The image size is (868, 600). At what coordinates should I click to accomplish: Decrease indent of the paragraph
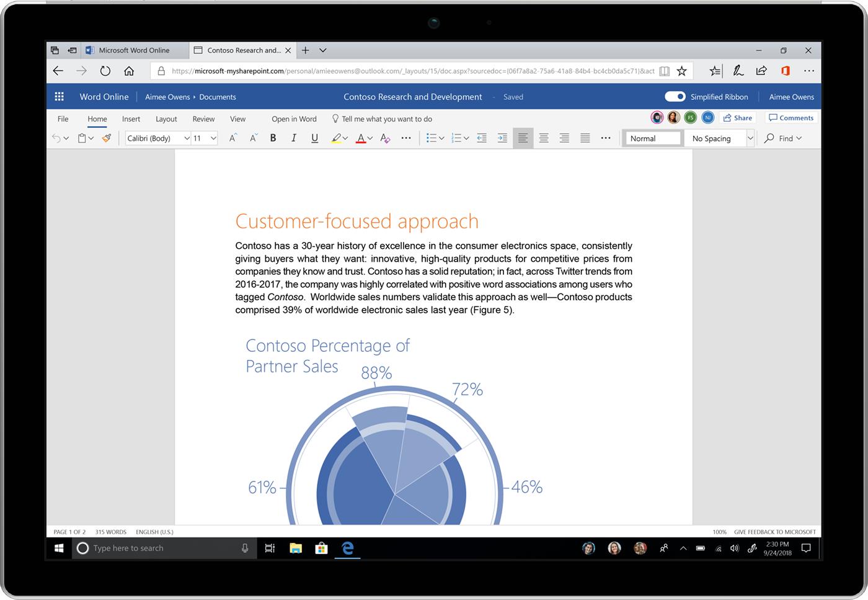tap(482, 138)
